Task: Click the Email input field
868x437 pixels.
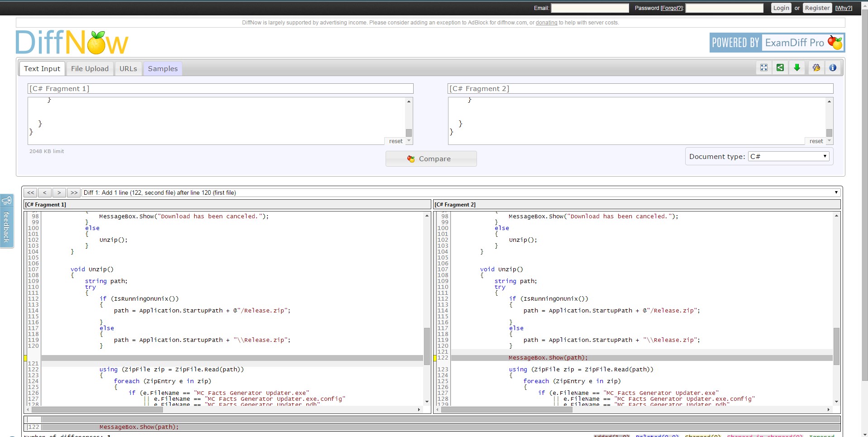Action: tap(590, 8)
